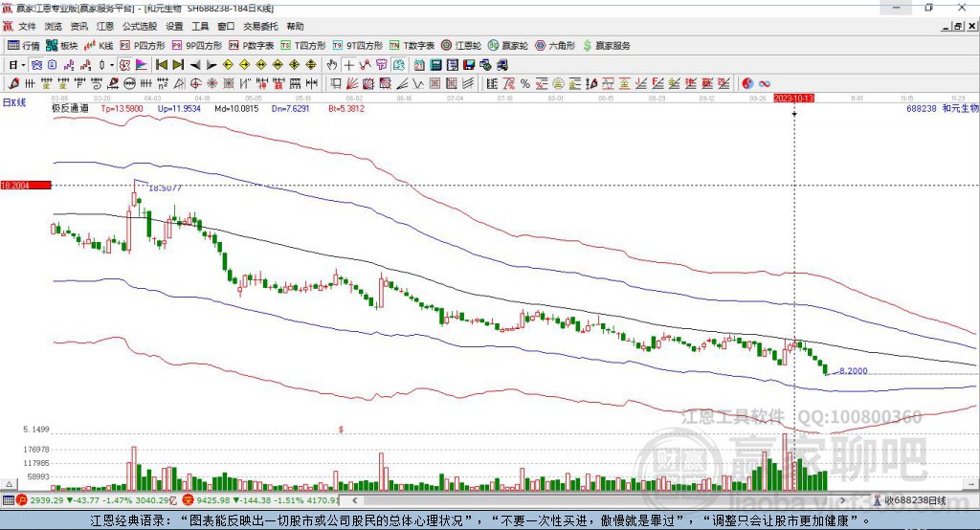Click the 收688238日线 status entry
980x530 pixels.
909,500
